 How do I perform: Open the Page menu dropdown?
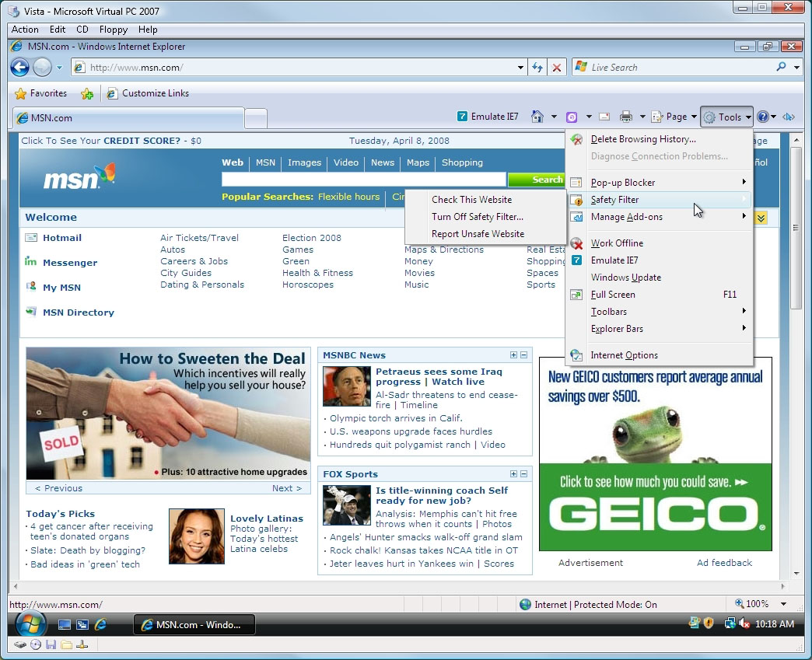coord(670,117)
